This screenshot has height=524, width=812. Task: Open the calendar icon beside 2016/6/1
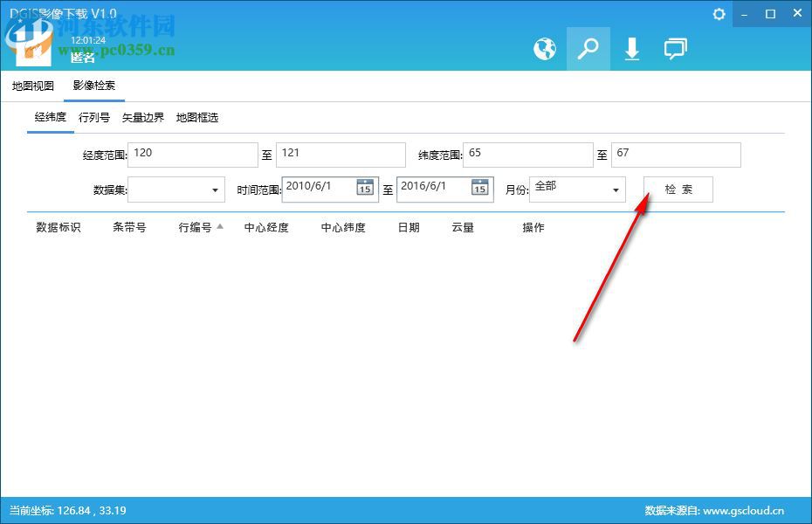478,188
